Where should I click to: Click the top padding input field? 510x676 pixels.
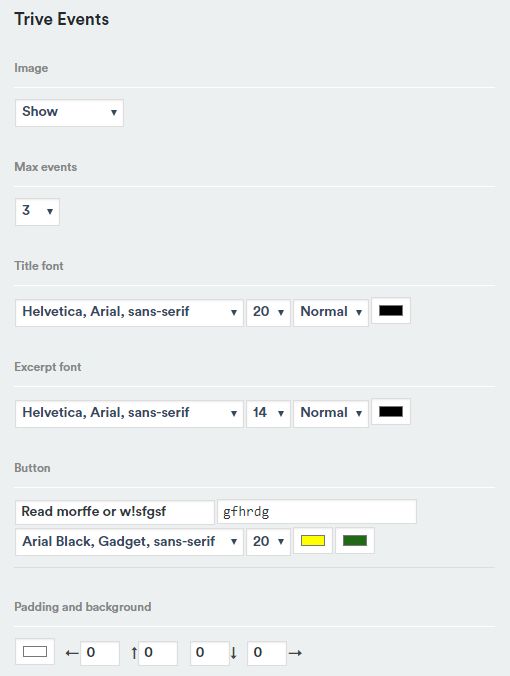[x=158, y=653]
